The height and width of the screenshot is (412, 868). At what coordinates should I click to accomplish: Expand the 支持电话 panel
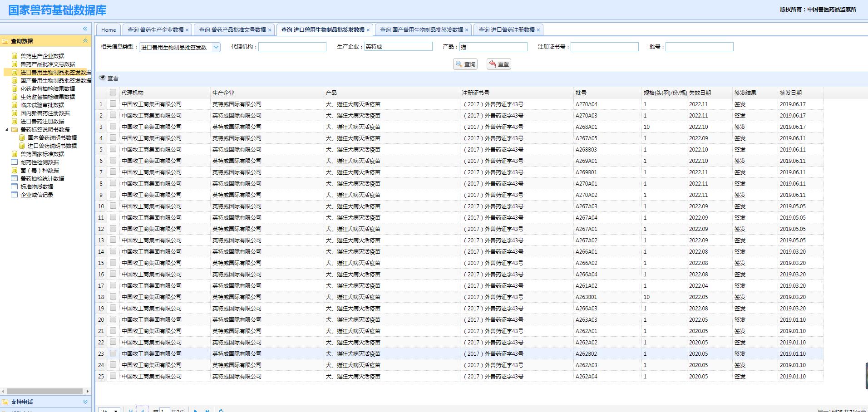coord(85,402)
